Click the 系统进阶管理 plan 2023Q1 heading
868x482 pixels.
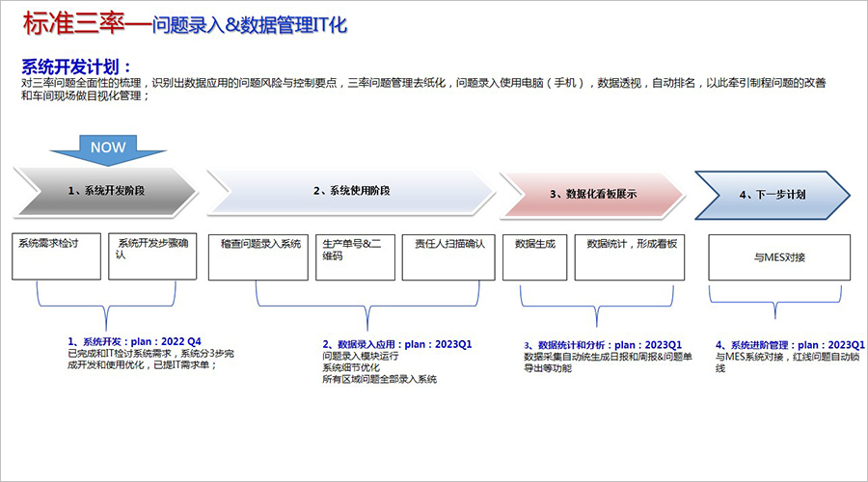coord(790,344)
